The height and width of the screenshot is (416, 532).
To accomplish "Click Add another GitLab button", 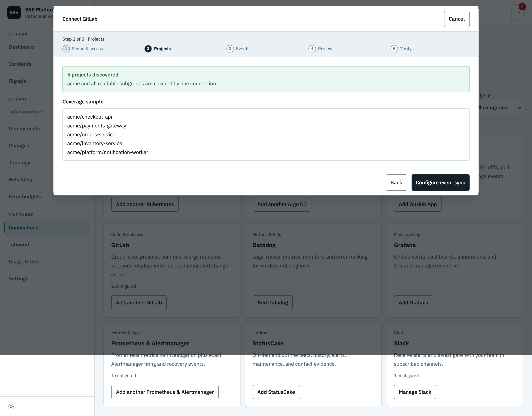I will 139,303.
